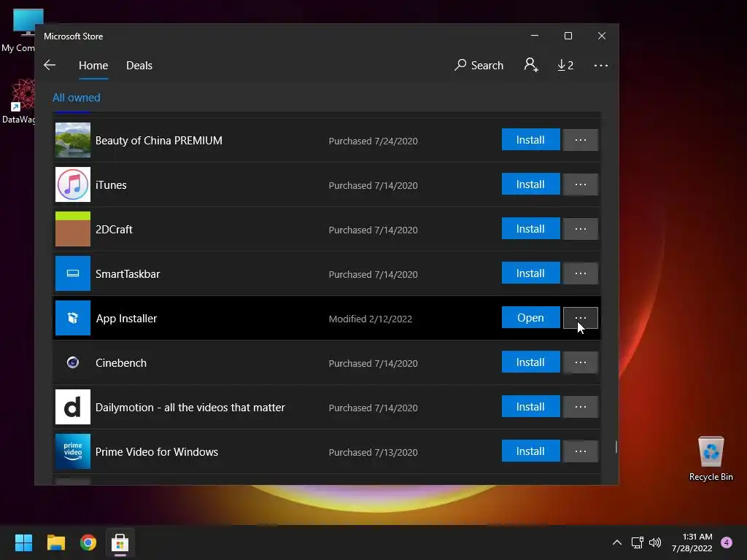
Task: Select the My Computer desktop icon
Action: 18,31
